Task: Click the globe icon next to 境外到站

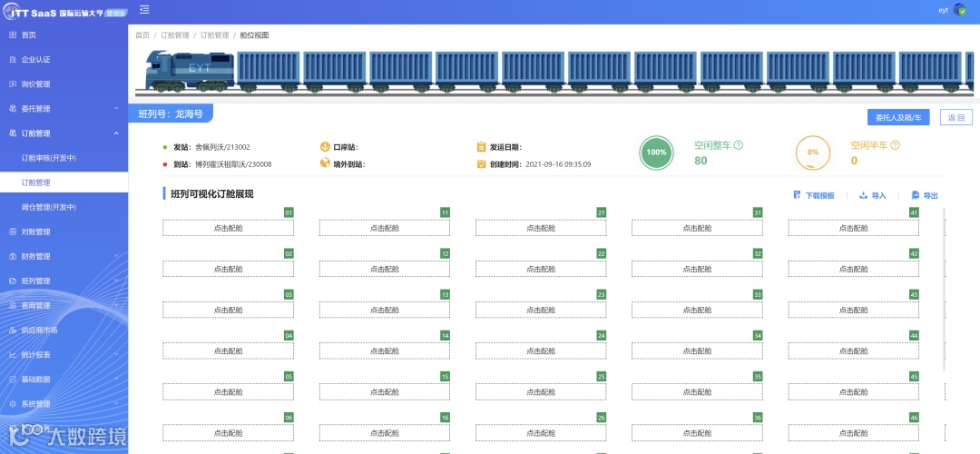Action: click(x=324, y=163)
